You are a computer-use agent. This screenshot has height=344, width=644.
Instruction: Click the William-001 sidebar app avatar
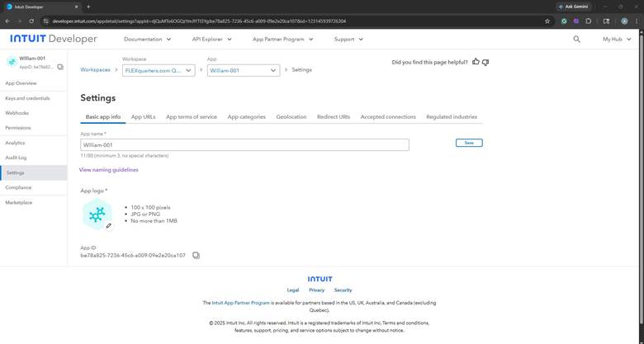click(x=12, y=62)
